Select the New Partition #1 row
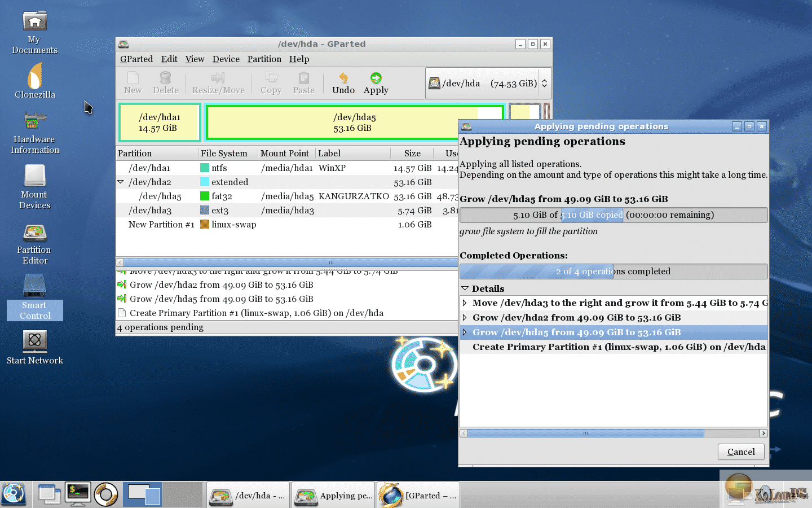The width and height of the screenshot is (812, 508). 287,224
